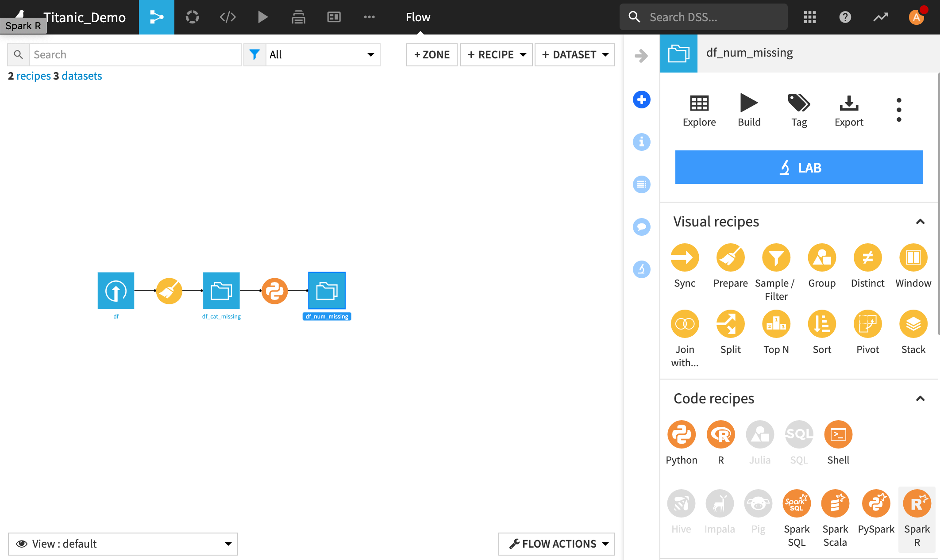Open the + RECIPE menu
940x560 pixels.
tap(496, 55)
